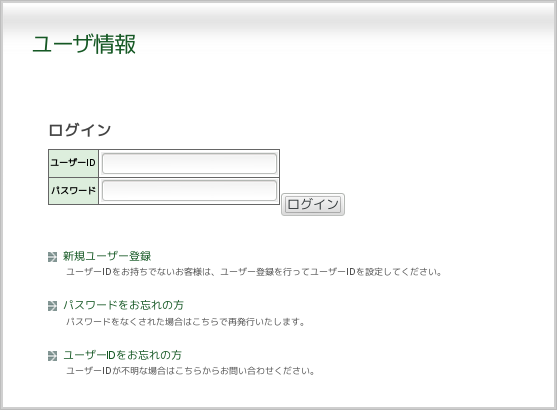The image size is (557, 410).
Task: Click the ログイン section heading
Action: 80,130
